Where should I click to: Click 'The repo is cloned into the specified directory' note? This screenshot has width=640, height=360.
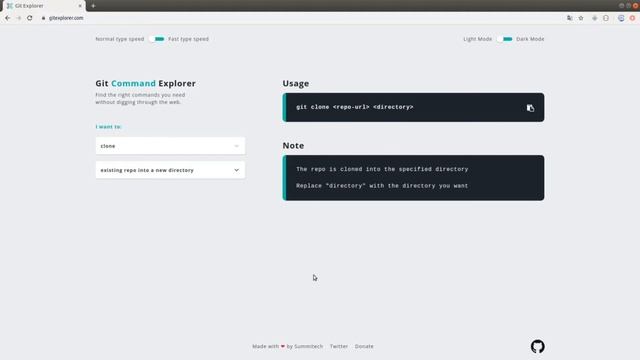(382, 169)
